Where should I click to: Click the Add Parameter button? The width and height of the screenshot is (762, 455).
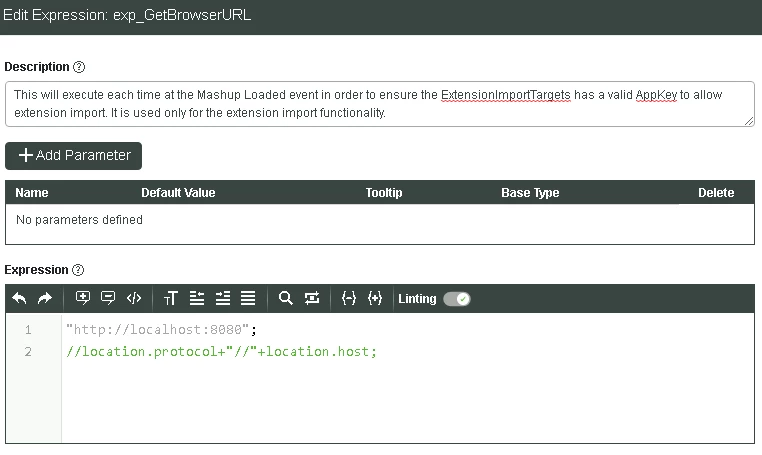pyautogui.click(x=73, y=156)
